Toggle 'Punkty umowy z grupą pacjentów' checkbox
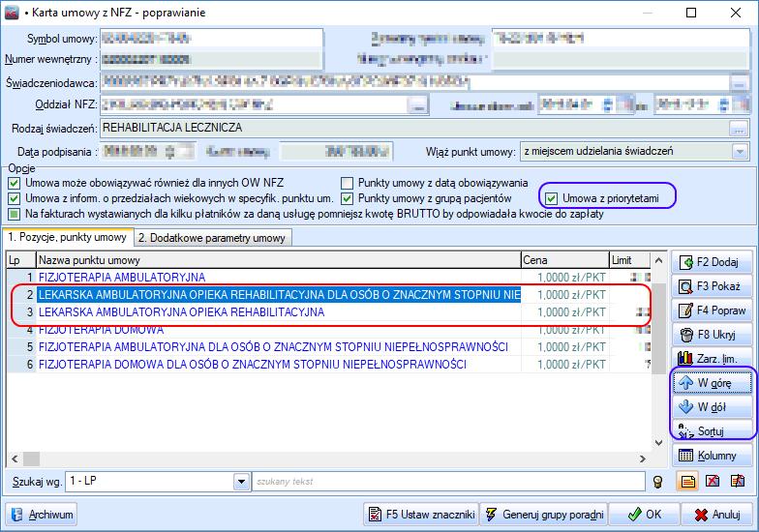Screen dimensions: 759x532 [347, 199]
